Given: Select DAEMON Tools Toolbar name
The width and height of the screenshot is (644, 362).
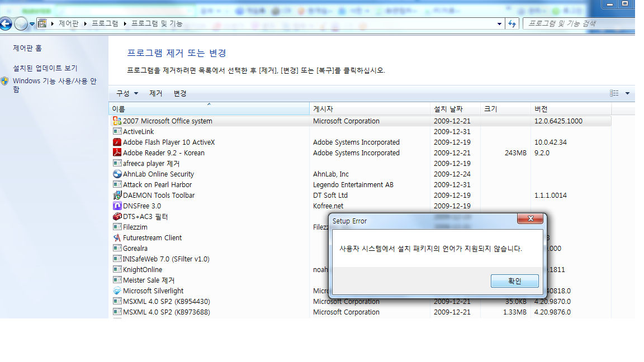Looking at the screenshot, I should (159, 196).
